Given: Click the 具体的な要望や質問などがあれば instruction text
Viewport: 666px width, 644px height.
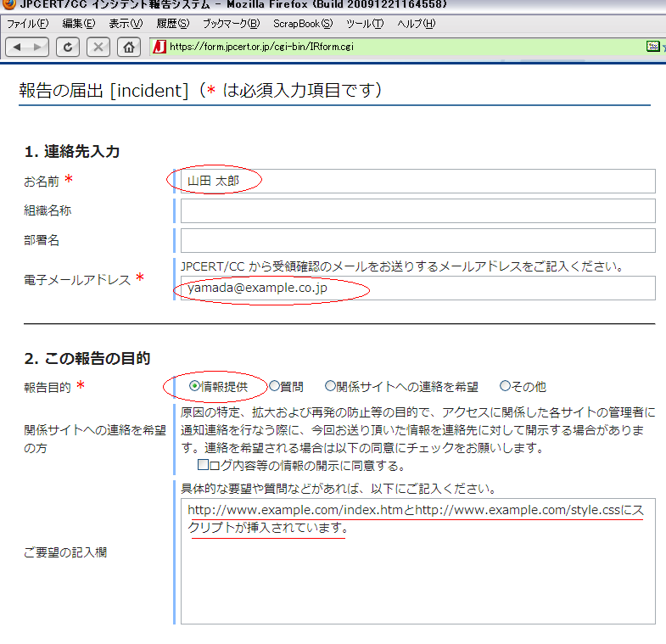Looking at the screenshot, I should tap(339, 489).
